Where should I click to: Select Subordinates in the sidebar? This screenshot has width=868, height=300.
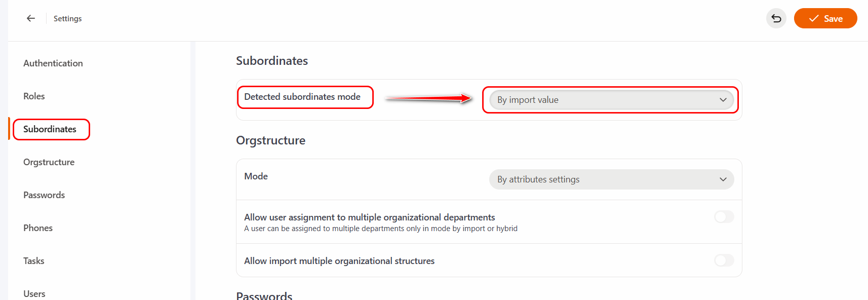pos(50,129)
